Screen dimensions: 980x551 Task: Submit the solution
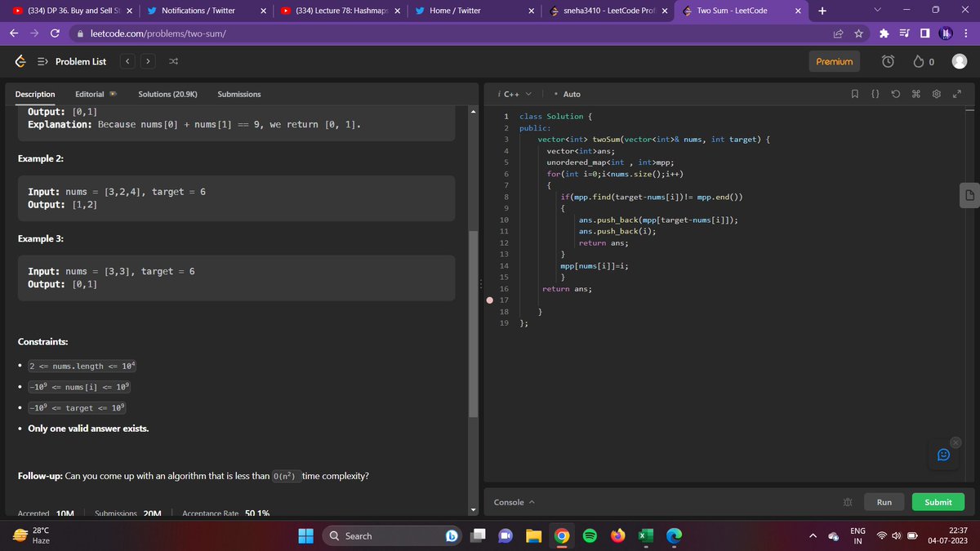coord(938,501)
